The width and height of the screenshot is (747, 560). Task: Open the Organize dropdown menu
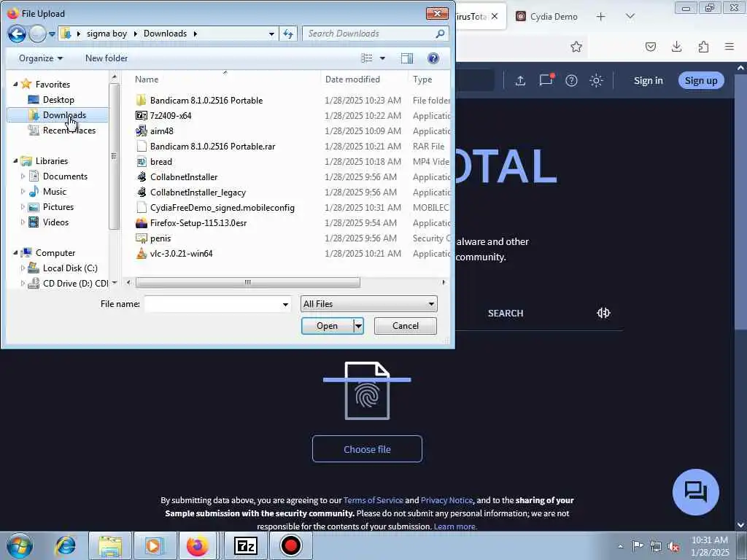41,58
